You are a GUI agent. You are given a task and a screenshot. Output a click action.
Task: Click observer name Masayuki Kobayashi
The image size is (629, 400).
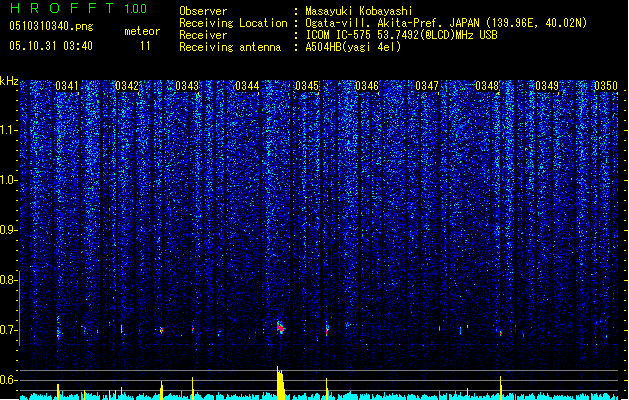click(x=359, y=11)
